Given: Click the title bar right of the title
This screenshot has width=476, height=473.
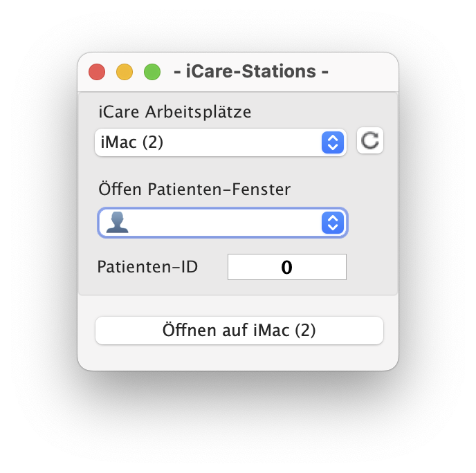Looking at the screenshot, I should click(x=363, y=71).
